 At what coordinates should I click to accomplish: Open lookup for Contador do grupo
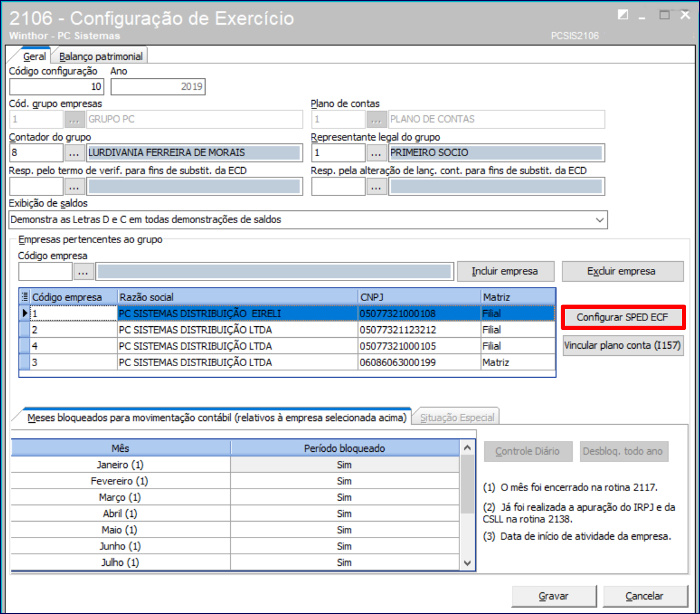pyautogui.click(x=74, y=153)
